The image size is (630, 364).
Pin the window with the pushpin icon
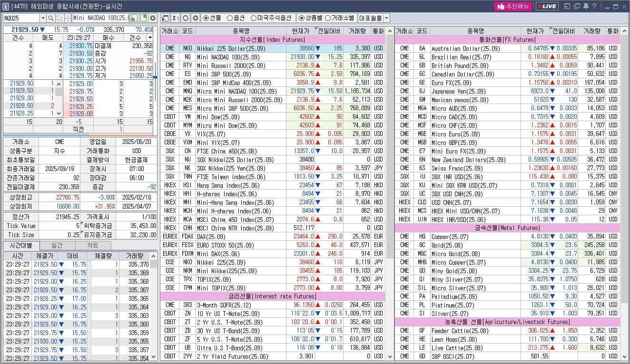(586, 6)
